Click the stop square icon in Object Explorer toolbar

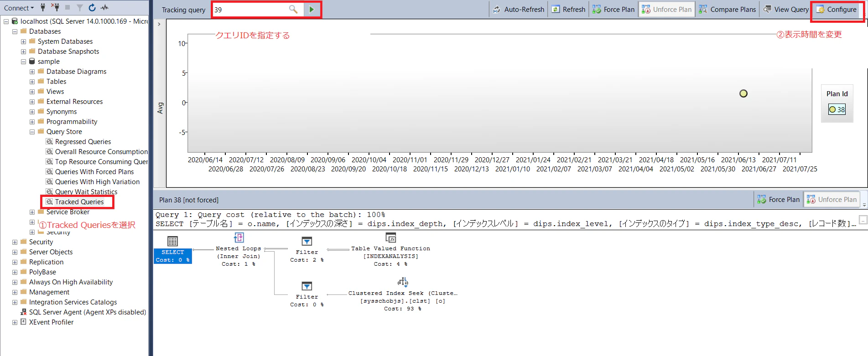coord(68,7)
